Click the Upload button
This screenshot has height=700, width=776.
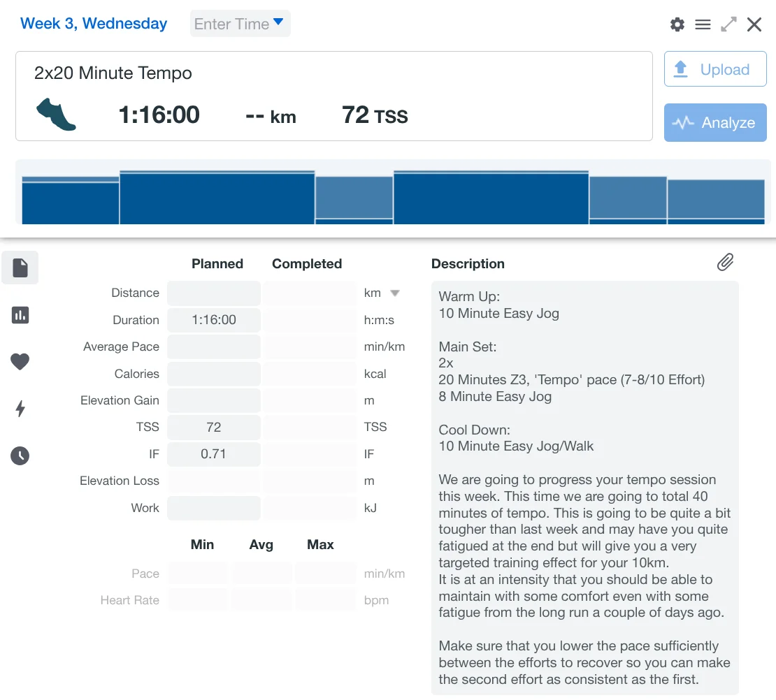coord(714,69)
